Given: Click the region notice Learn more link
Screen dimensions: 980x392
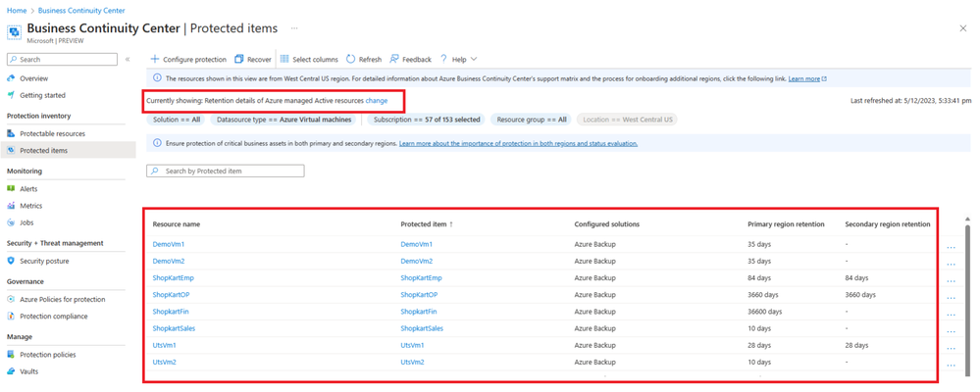Looking at the screenshot, I should pyautogui.click(x=807, y=78).
